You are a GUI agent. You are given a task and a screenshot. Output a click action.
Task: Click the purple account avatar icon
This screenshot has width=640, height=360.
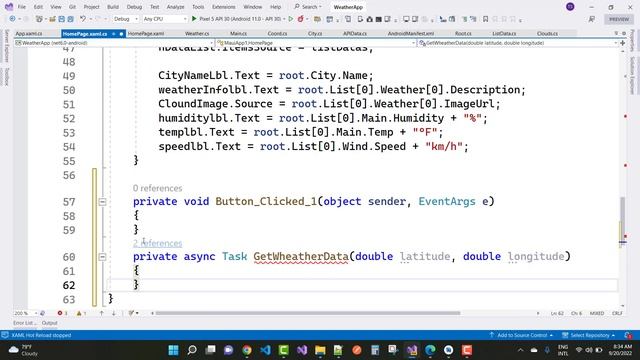(x=570, y=7)
